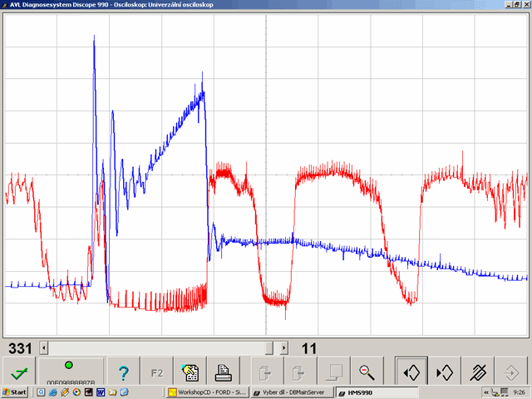Click the grayed arrow-into-diamond icon
The image size is (532, 399).
click(511, 371)
